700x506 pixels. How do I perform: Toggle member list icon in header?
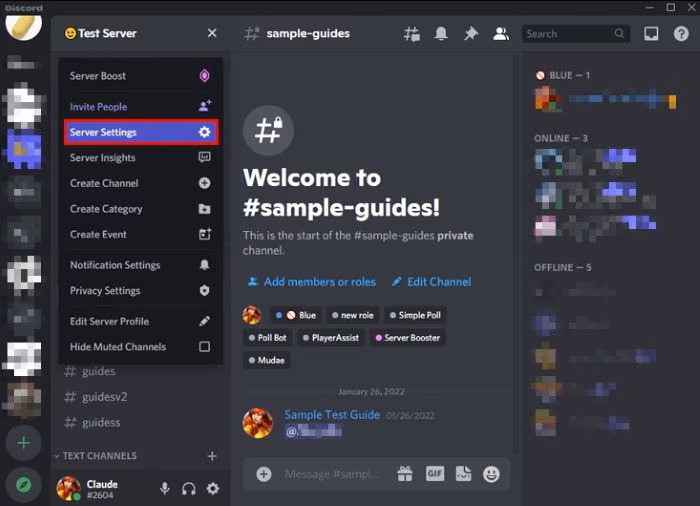(x=501, y=33)
